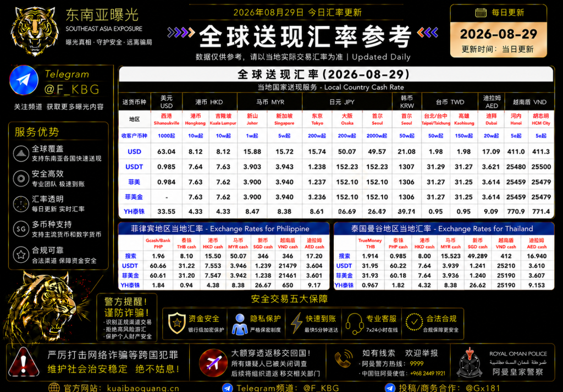Click the Telegram icon before 投稿/商务合作

[390, 388]
